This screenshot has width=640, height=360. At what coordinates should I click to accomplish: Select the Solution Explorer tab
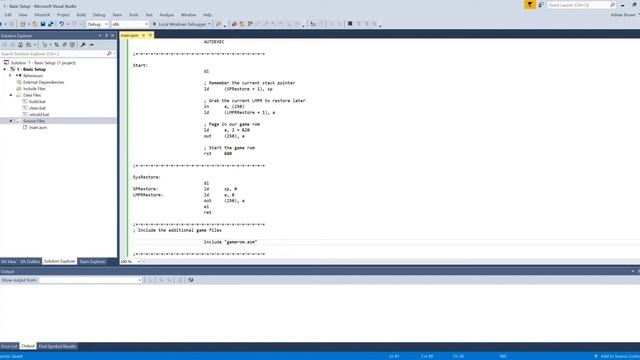60,261
